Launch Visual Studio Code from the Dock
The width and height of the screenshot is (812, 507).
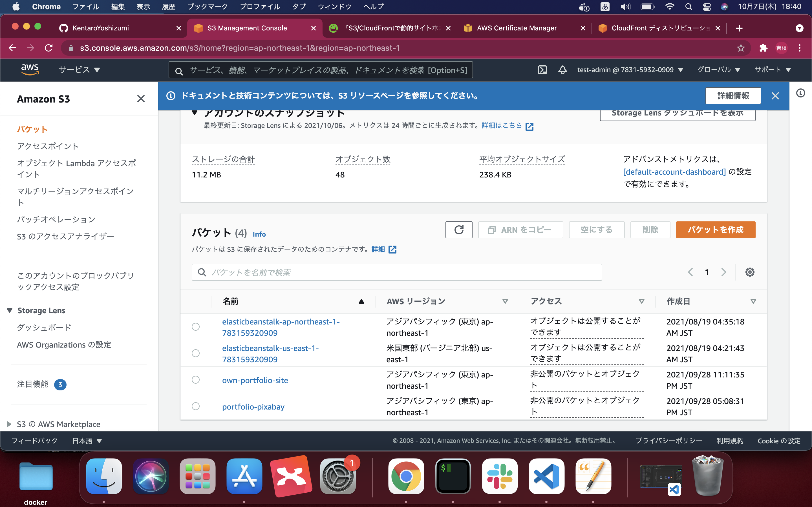point(547,476)
